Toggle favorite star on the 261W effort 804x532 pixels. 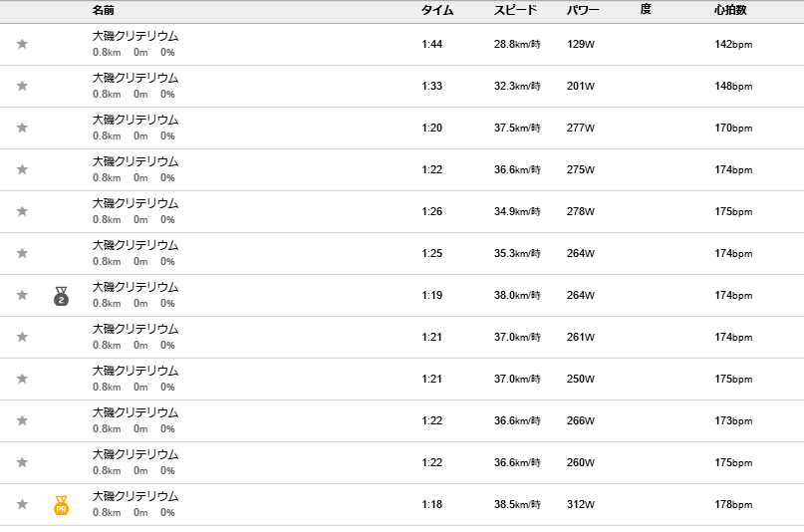coord(22,337)
